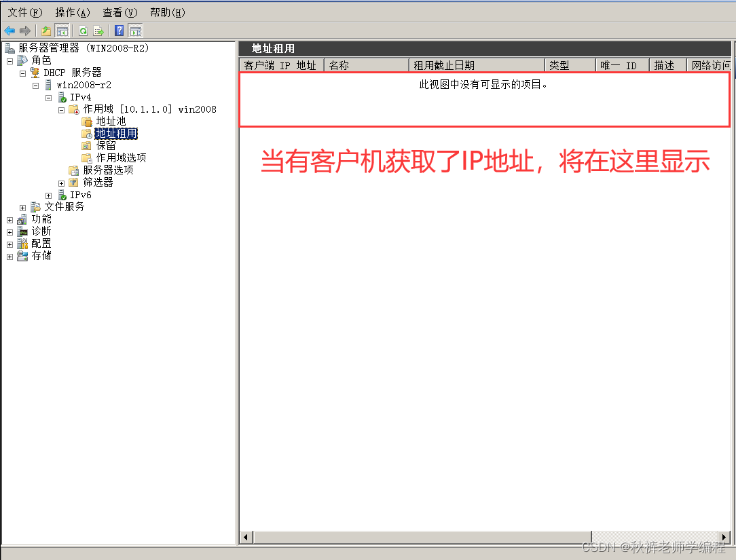Click the IPv4 server icon
Screen dimensions: 736x560
coord(62,97)
